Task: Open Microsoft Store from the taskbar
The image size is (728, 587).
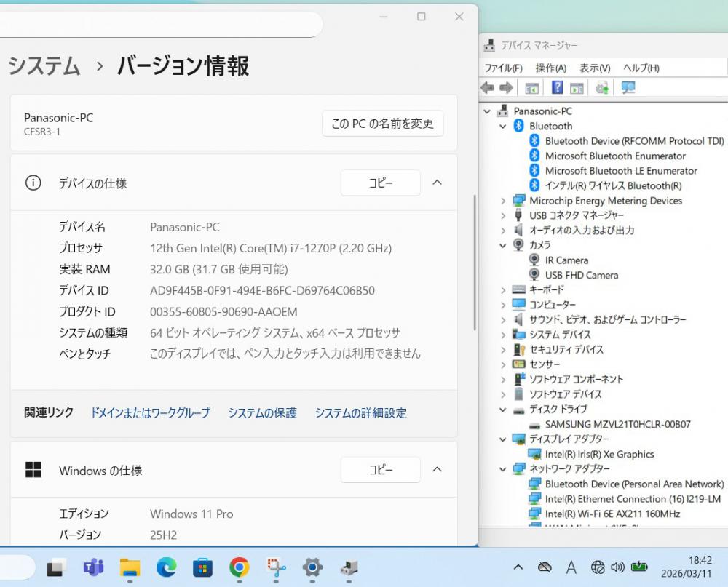Action: point(202,567)
